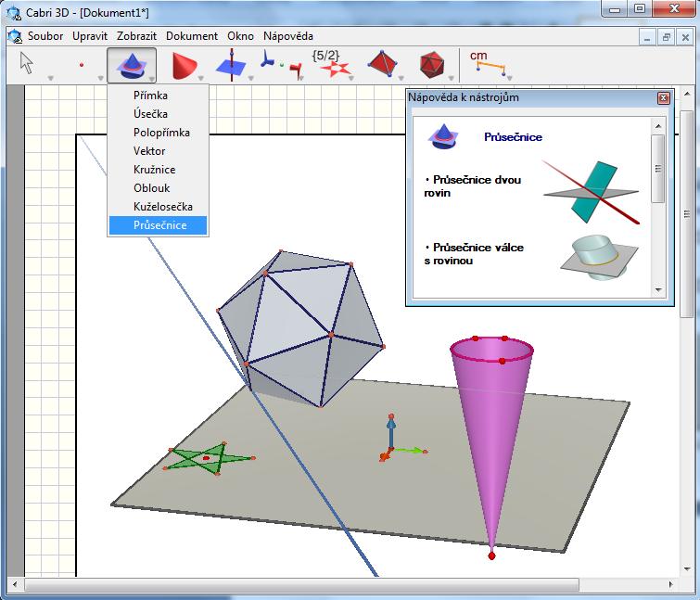This screenshot has height=600, width=700.
Task: Click main window vertical scrollbar up arrow
Action: 688,95
